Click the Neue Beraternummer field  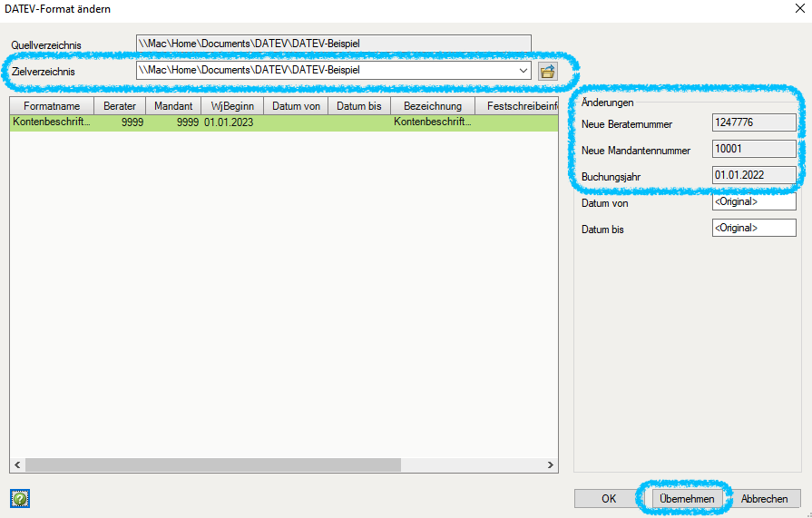click(754, 122)
